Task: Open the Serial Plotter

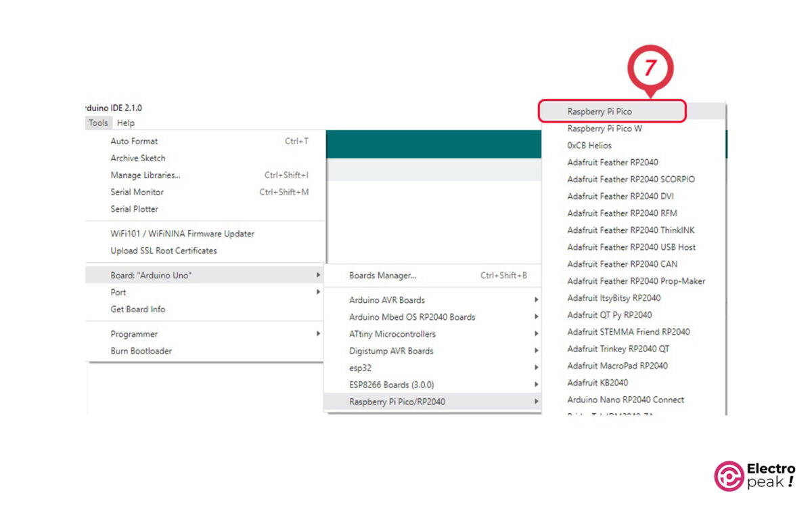Action: pos(135,209)
